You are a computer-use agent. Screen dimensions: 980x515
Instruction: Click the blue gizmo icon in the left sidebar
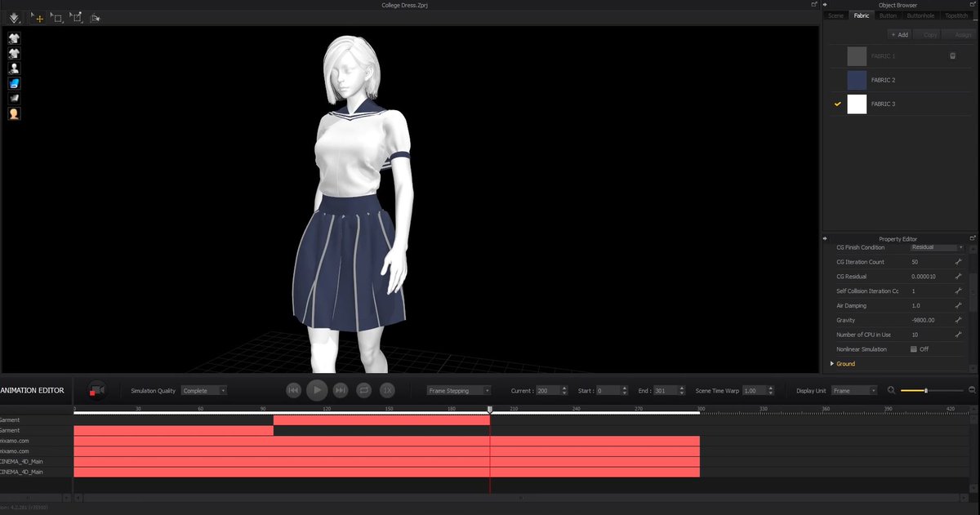click(14, 82)
